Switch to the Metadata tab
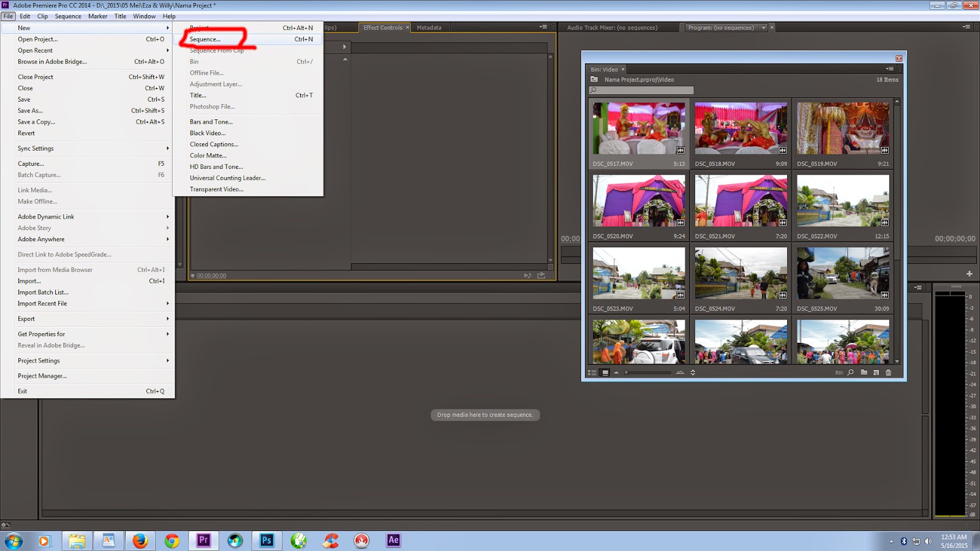 point(429,28)
